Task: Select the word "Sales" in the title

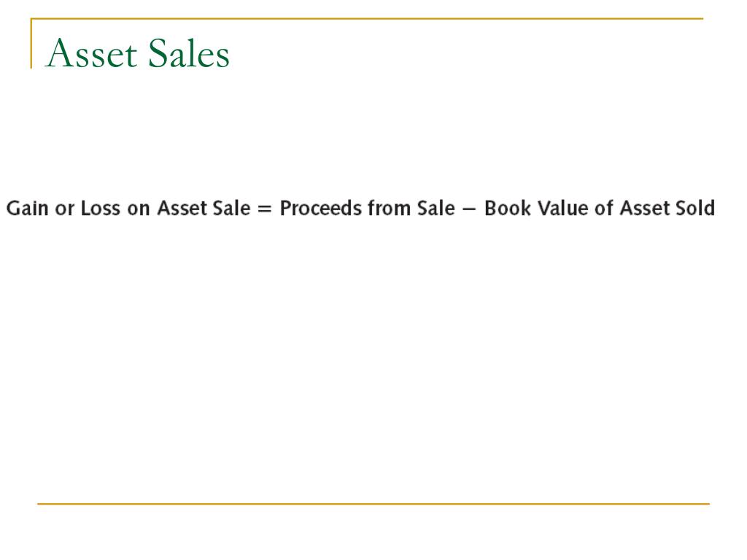Action: click(189, 52)
